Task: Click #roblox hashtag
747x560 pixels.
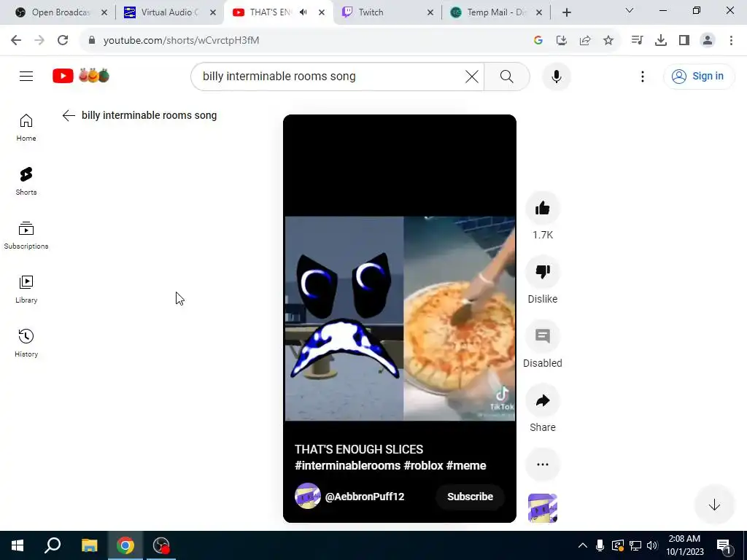Action: [x=424, y=466]
